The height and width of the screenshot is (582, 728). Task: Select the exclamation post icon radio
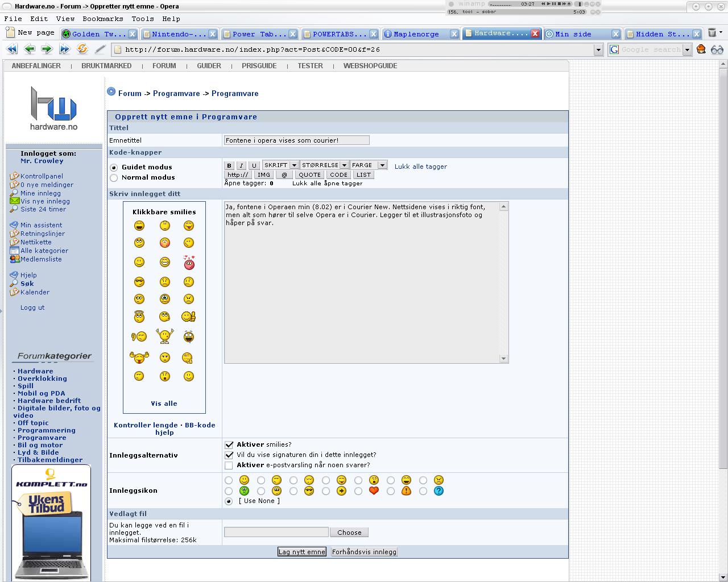[391, 491]
